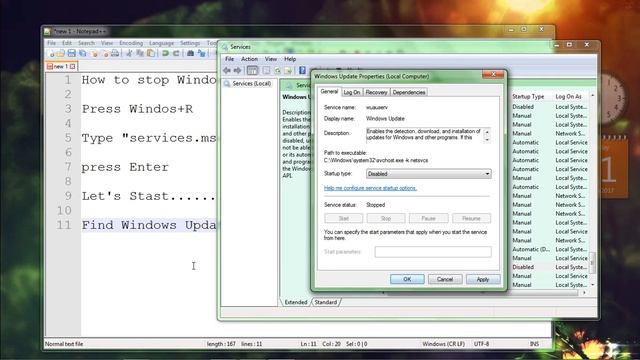
Task: Open the Notepad++ File menu
Action: coord(51,43)
